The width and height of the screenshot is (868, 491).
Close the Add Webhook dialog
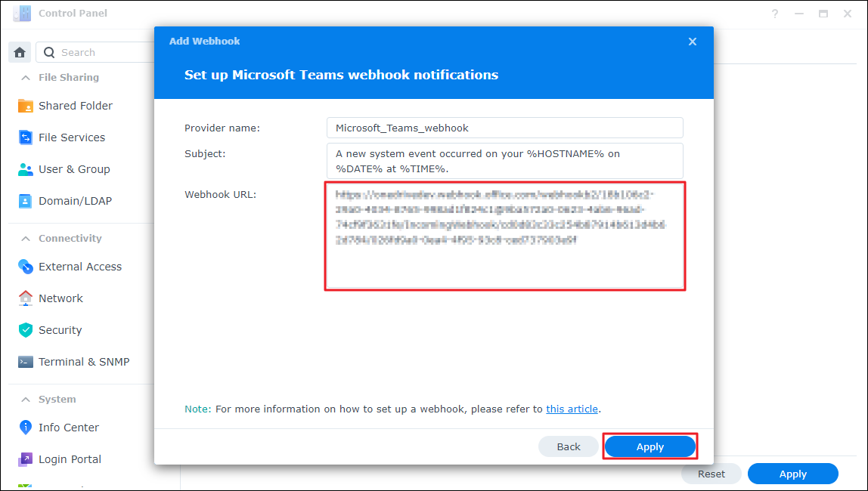pyautogui.click(x=693, y=42)
